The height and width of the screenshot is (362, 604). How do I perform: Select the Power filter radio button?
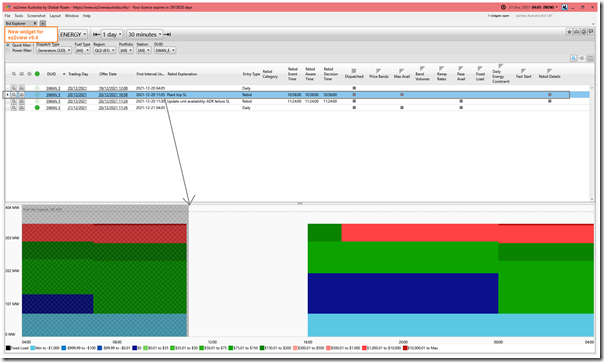tap(8, 50)
